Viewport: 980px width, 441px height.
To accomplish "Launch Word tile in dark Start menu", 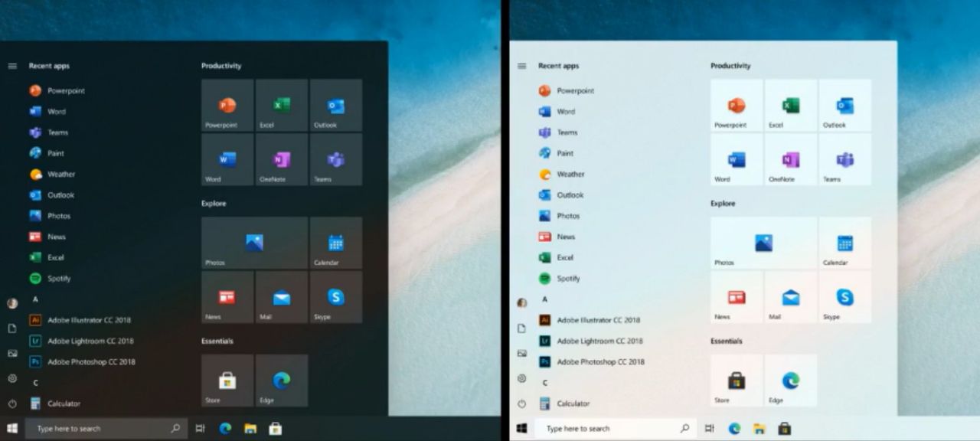I will click(x=227, y=159).
